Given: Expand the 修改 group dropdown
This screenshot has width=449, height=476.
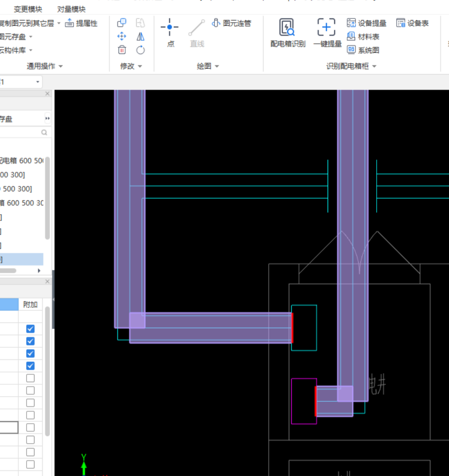Looking at the screenshot, I should (x=140, y=66).
